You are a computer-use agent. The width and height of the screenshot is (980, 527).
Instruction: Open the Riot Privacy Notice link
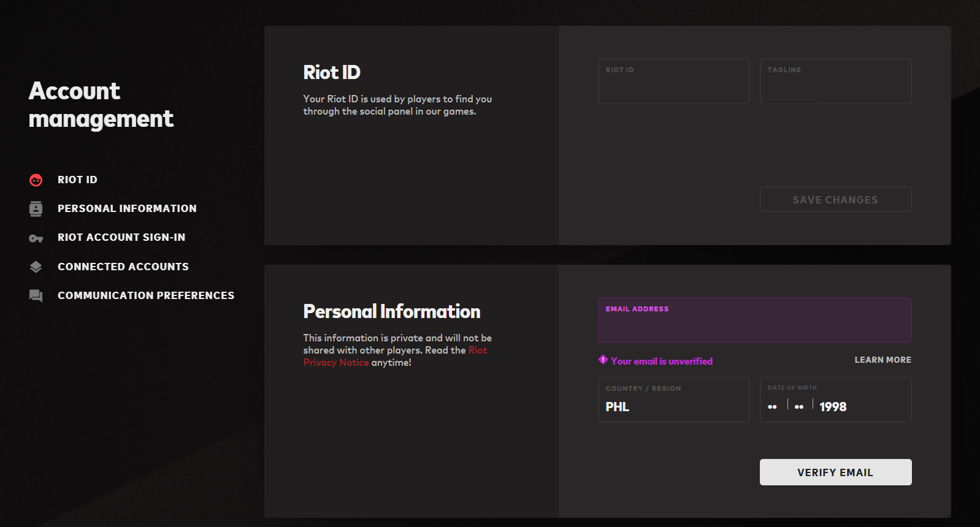[396, 356]
